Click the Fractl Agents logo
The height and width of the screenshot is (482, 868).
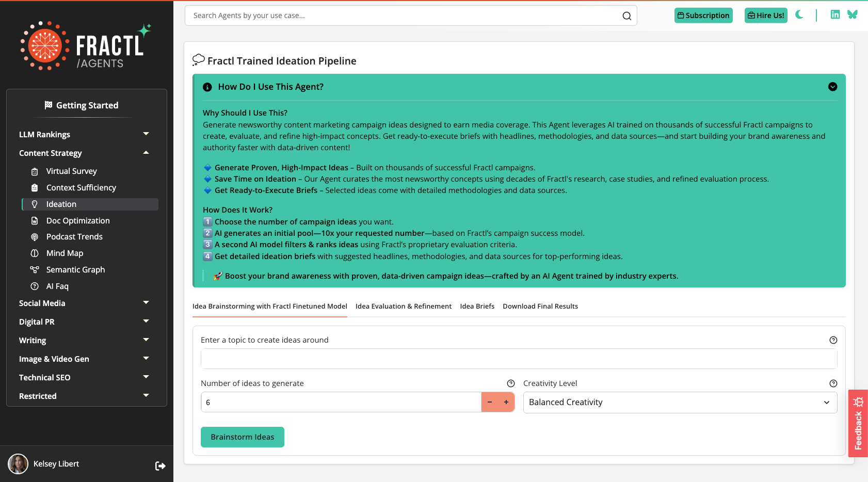[x=86, y=45]
